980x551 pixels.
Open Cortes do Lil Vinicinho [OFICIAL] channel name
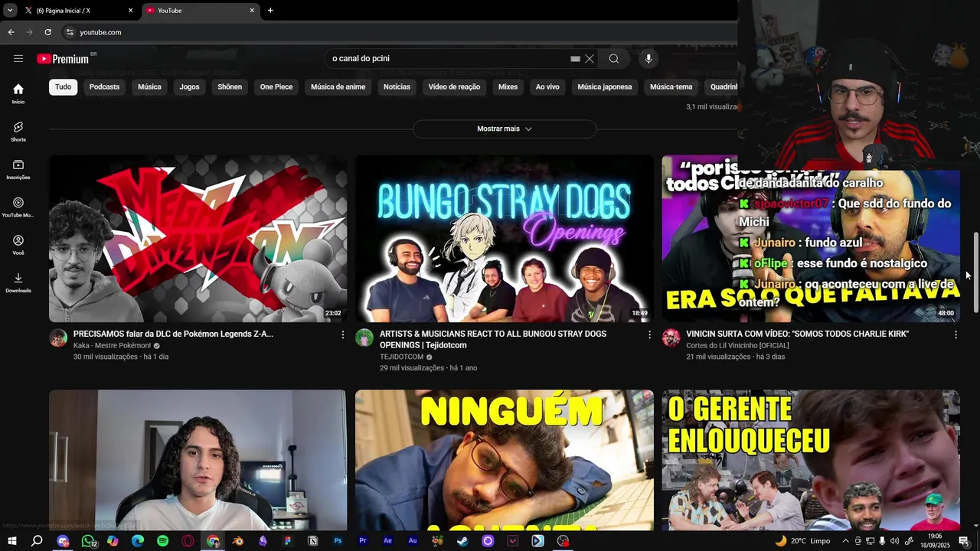click(x=737, y=346)
